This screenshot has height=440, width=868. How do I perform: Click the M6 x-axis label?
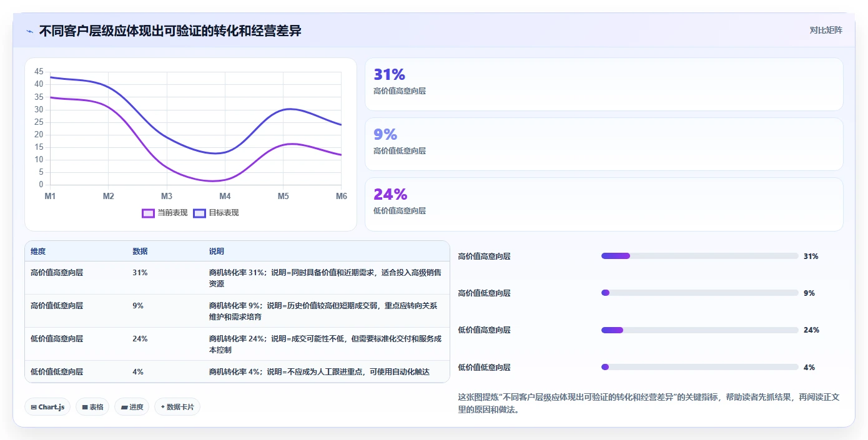(342, 196)
